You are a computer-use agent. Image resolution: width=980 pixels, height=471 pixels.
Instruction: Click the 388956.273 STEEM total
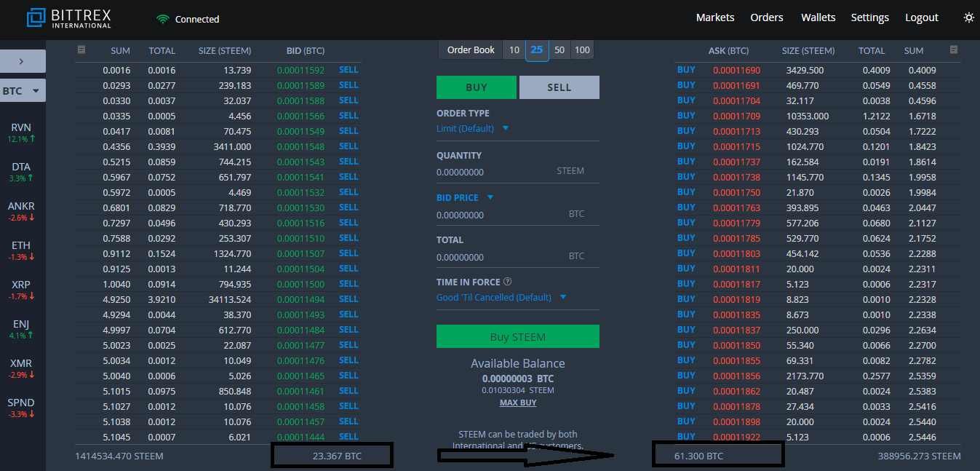tap(920, 456)
